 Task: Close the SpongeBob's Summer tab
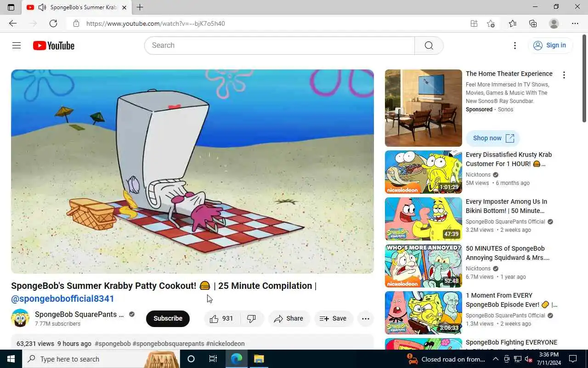124,7
